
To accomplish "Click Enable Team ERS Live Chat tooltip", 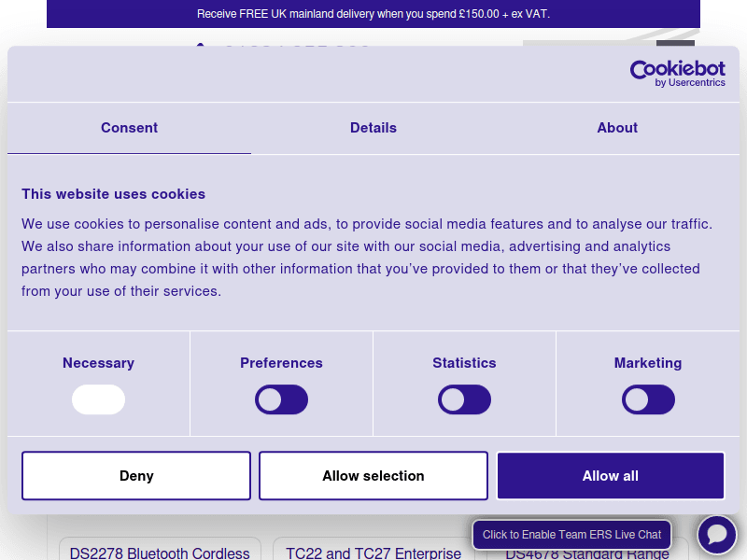I will tap(571, 535).
